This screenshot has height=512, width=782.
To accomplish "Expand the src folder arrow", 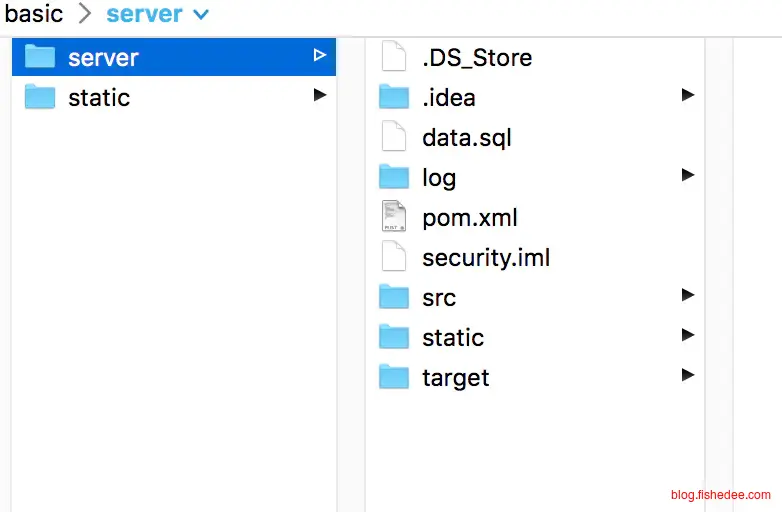I will 687,295.
